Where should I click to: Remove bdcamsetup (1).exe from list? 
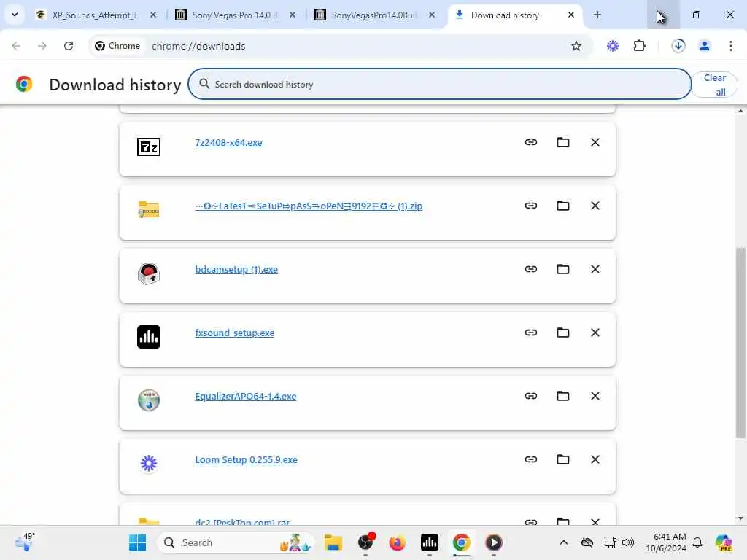pos(595,269)
